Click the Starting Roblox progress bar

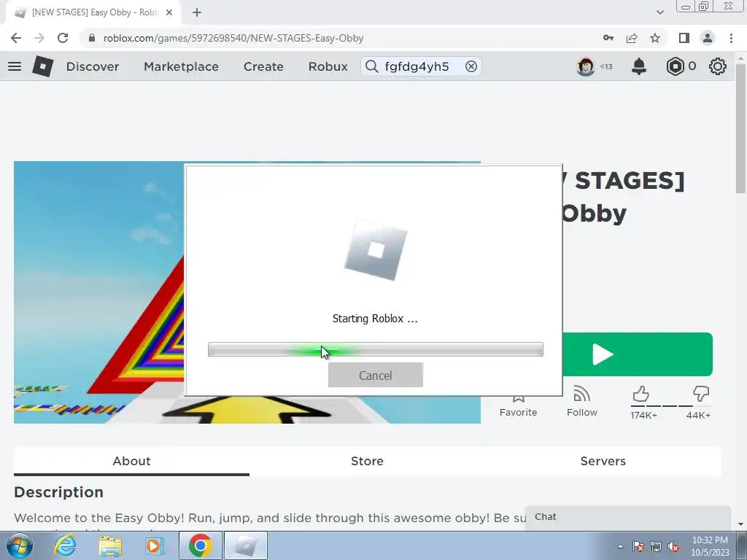[376, 349]
